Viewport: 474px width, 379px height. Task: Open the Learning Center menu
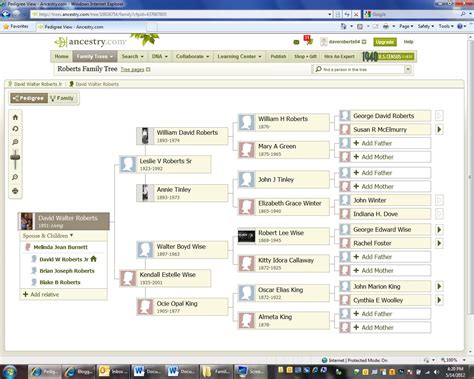click(239, 56)
